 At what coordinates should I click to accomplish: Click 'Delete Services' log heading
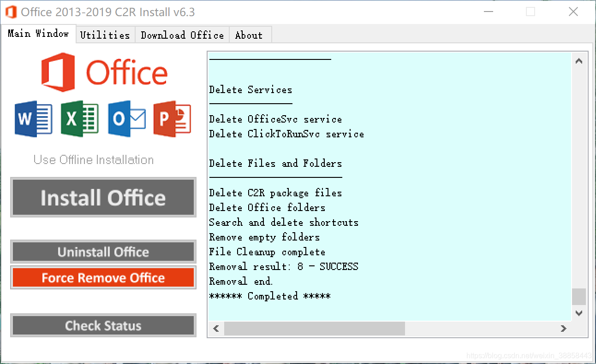250,89
